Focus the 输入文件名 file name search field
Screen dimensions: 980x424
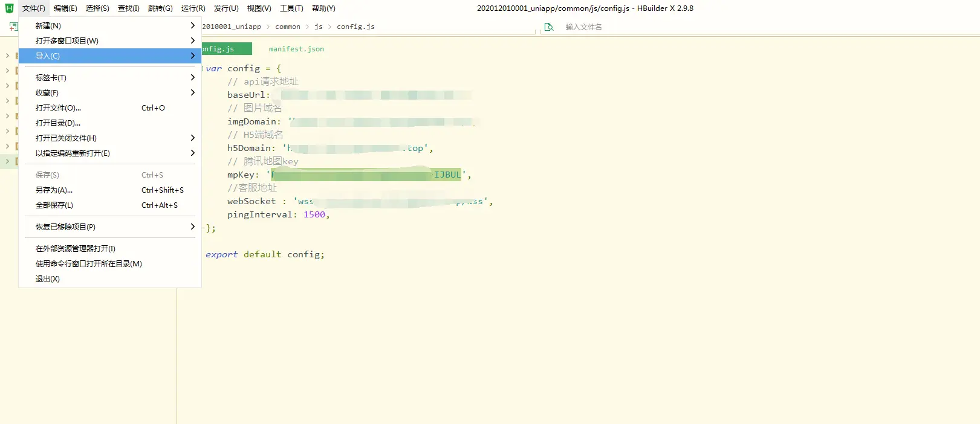(x=605, y=27)
